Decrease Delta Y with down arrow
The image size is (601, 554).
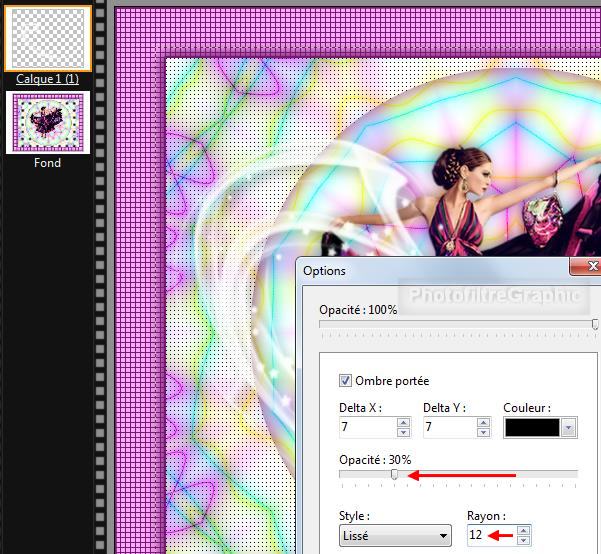483,432
